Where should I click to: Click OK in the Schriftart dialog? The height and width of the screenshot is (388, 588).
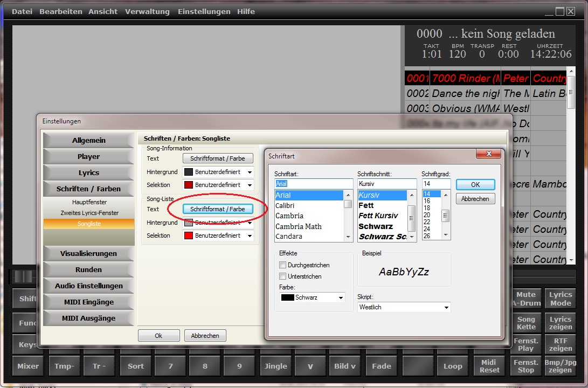coord(475,184)
